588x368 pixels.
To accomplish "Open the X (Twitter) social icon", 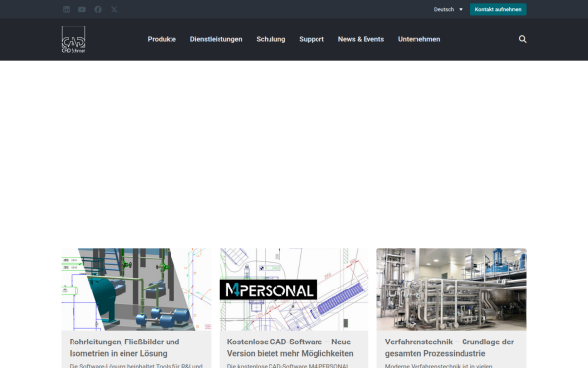I will [114, 10].
